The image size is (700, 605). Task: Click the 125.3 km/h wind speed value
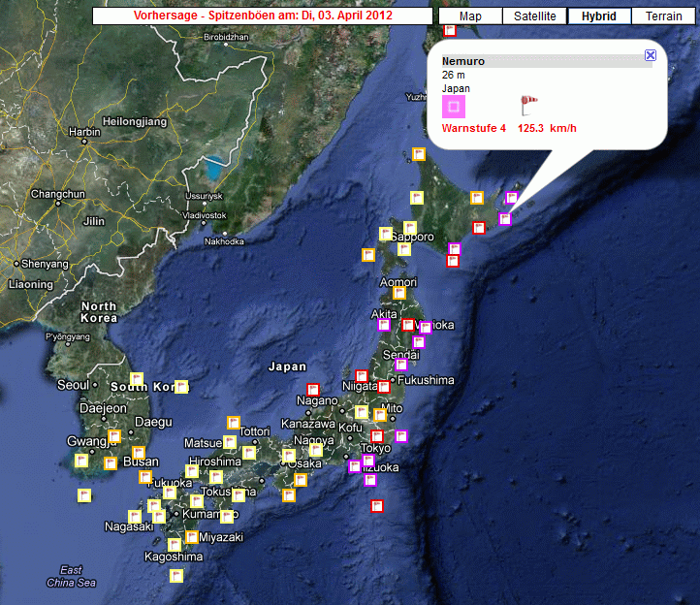click(547, 128)
